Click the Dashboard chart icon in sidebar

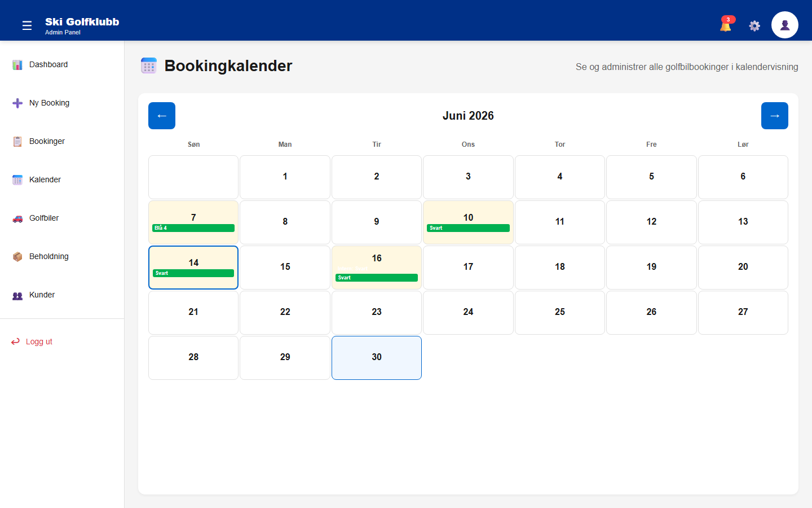pyautogui.click(x=17, y=65)
